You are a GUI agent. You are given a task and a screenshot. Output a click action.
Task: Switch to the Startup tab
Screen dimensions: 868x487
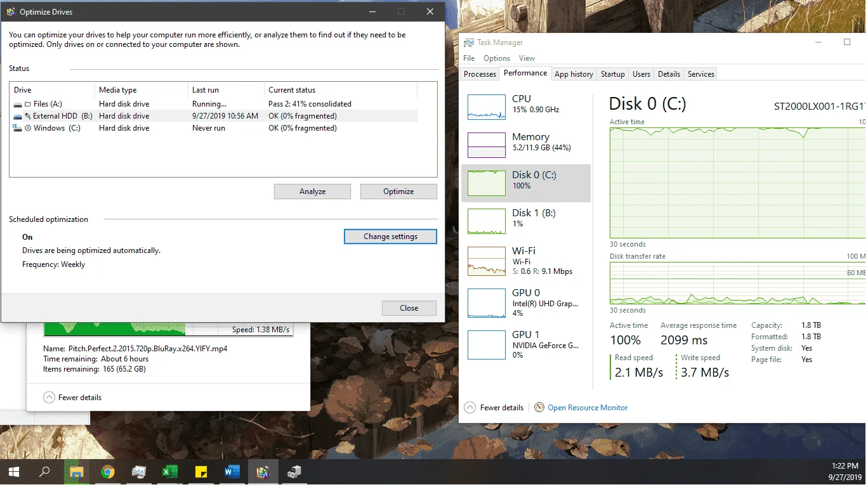click(x=612, y=74)
